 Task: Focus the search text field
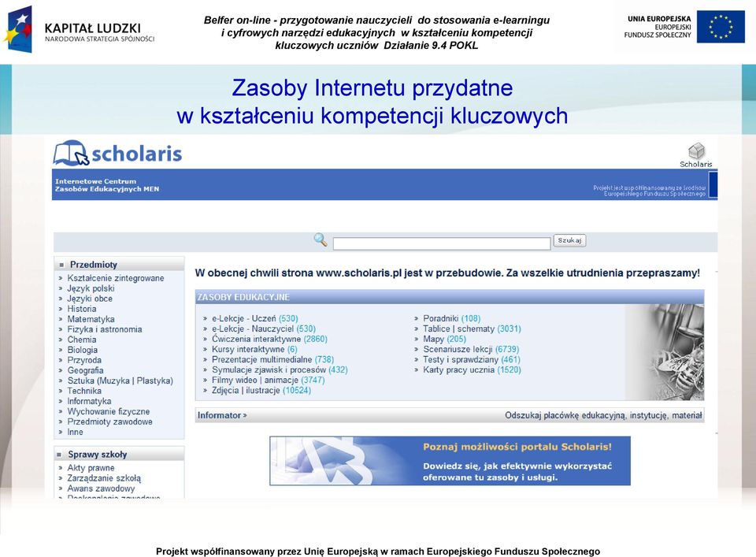442,243
